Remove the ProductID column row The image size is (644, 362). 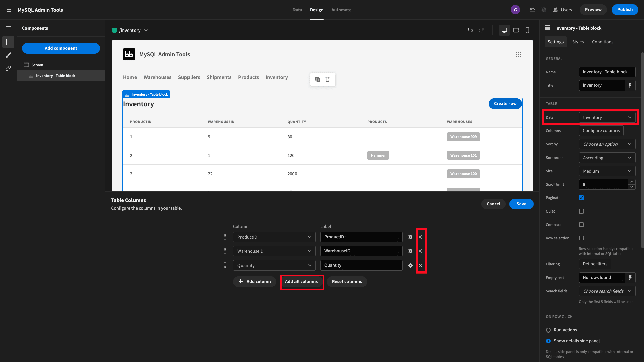pyautogui.click(x=420, y=237)
